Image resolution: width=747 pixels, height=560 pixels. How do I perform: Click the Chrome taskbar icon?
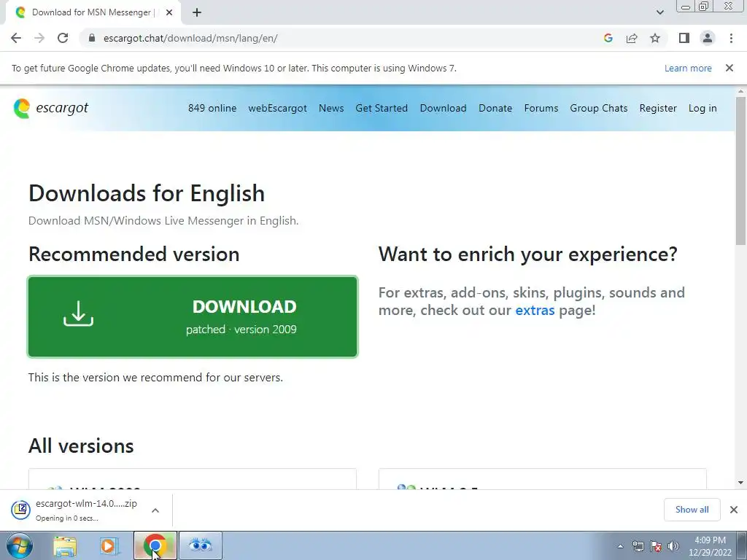(x=155, y=545)
